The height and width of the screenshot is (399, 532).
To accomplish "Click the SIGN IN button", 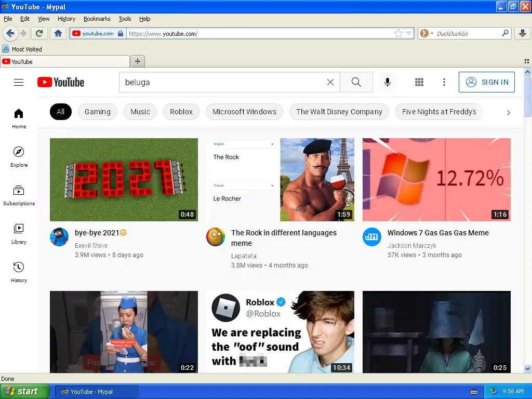I will coord(486,82).
